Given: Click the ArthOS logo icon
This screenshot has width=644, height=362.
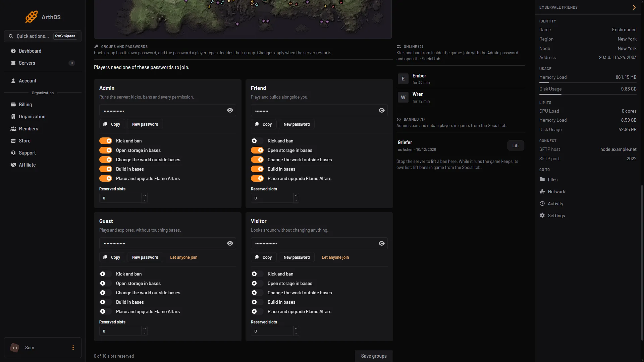Looking at the screenshot, I should [32, 17].
